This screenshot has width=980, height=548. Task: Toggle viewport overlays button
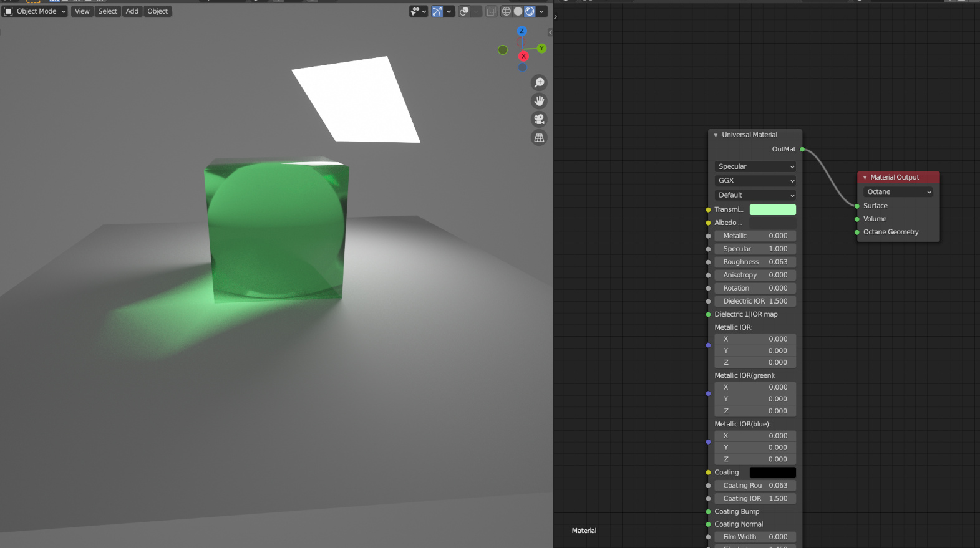[x=465, y=11]
